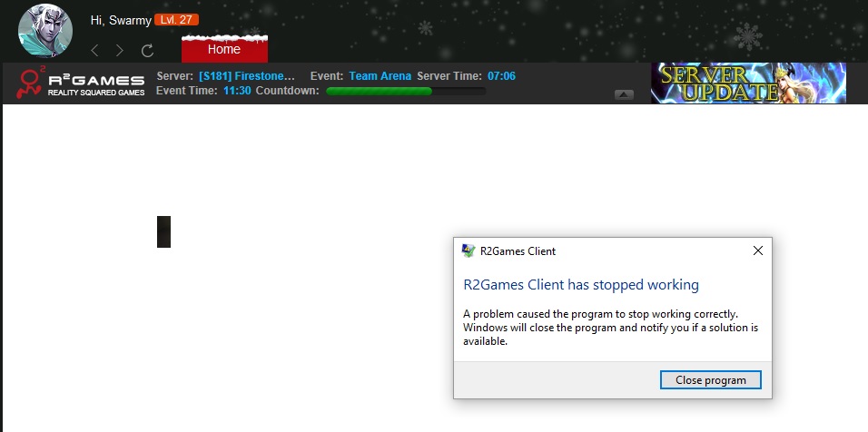Image resolution: width=868 pixels, height=432 pixels.
Task: Reload the page with the refresh icon
Action: pyautogui.click(x=147, y=51)
